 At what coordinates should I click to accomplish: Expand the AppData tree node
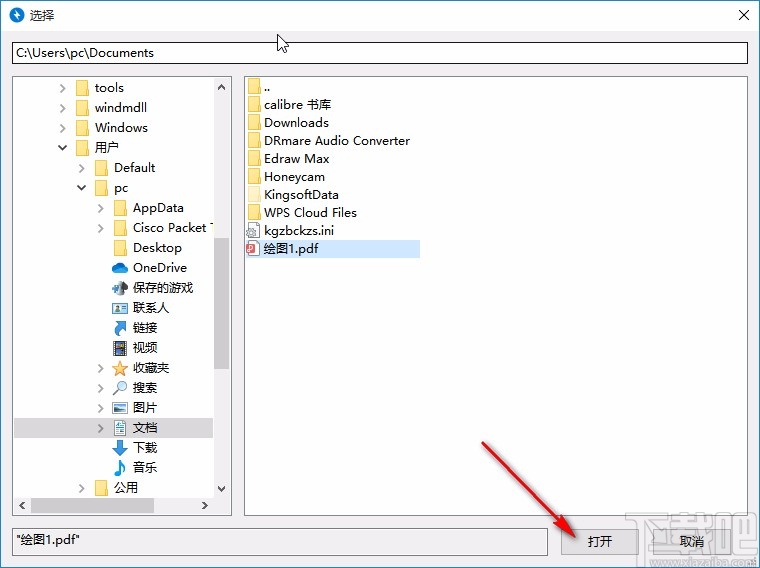(100, 208)
